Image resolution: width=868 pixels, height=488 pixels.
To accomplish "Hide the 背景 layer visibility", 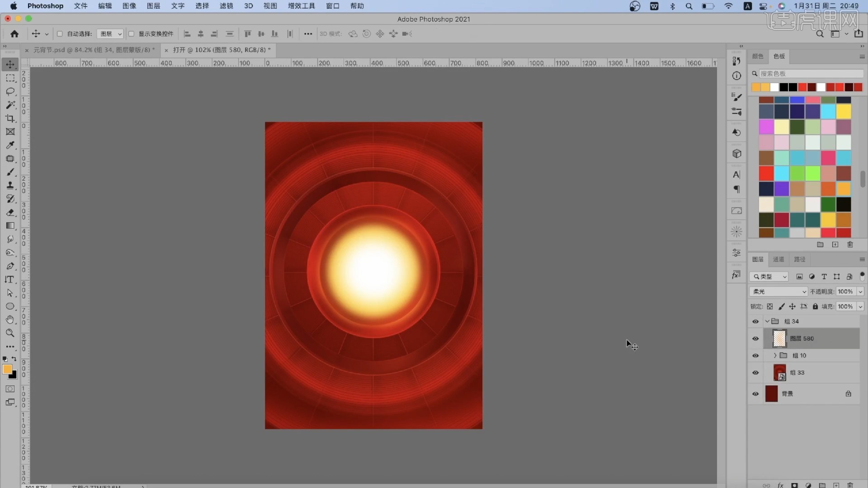I will (x=755, y=394).
